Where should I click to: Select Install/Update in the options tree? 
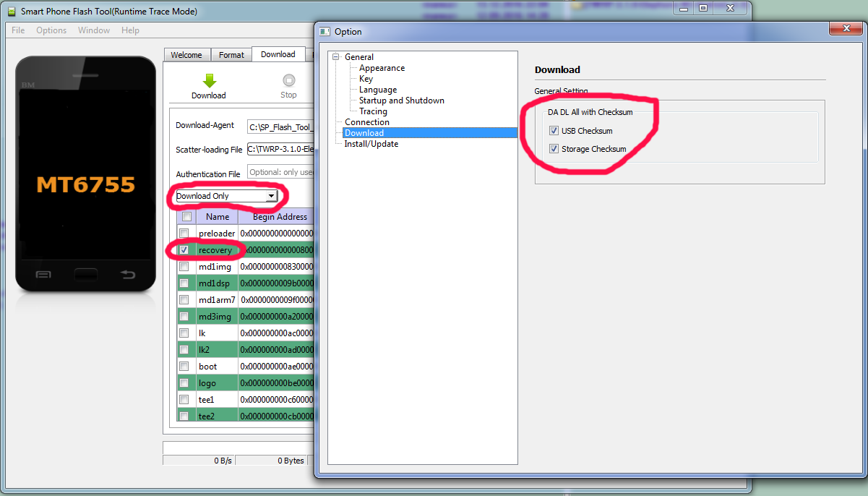[x=371, y=144]
